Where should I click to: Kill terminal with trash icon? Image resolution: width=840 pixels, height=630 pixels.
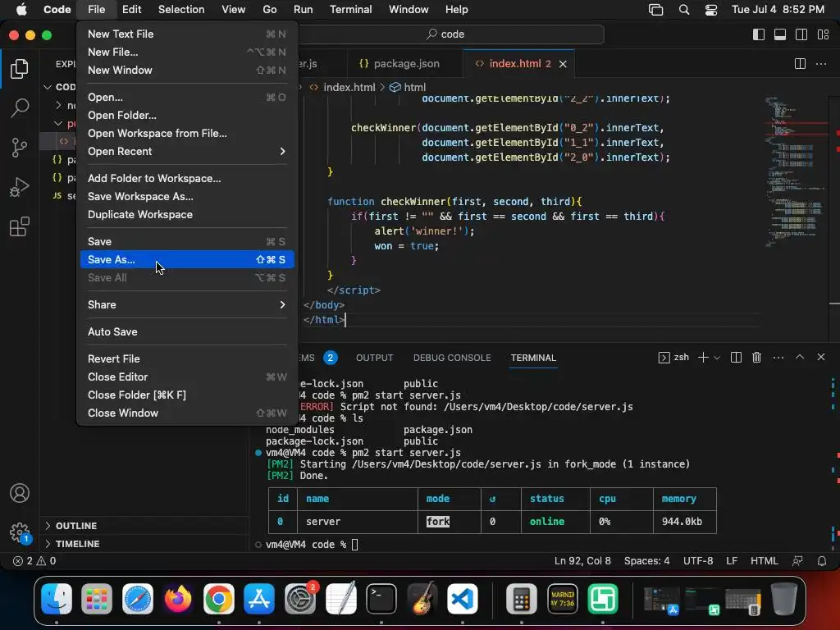[756, 358]
